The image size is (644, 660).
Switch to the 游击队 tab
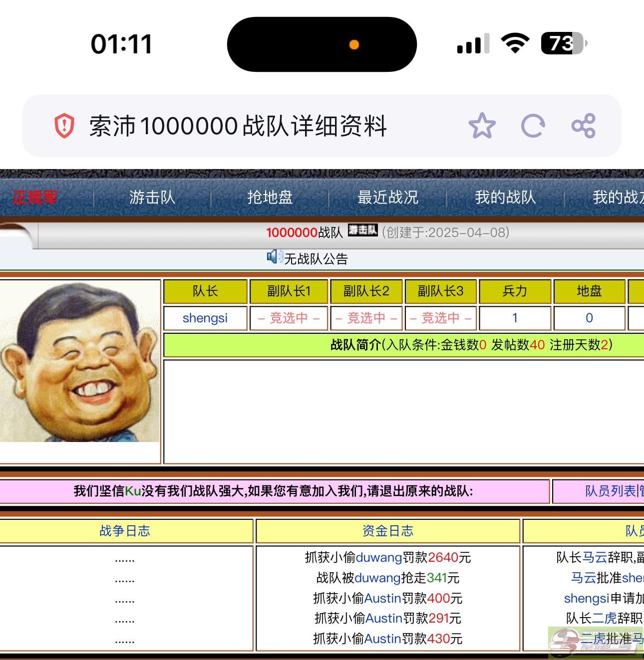(152, 198)
